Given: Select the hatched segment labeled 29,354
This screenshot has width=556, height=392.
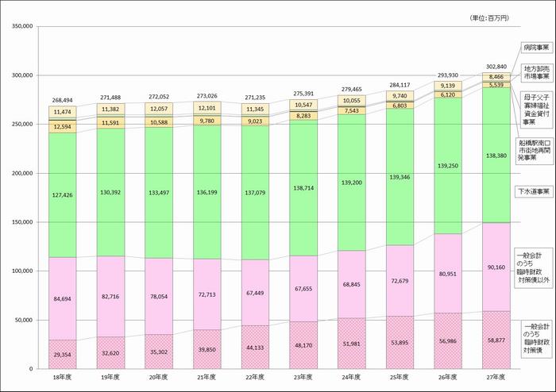Looking at the screenshot, I should (x=63, y=355).
